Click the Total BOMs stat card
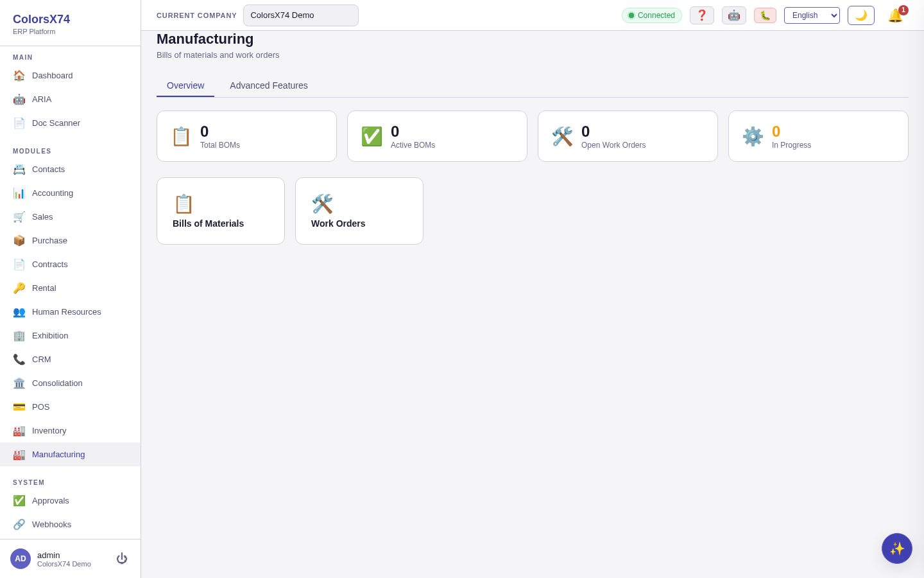 coord(246,136)
